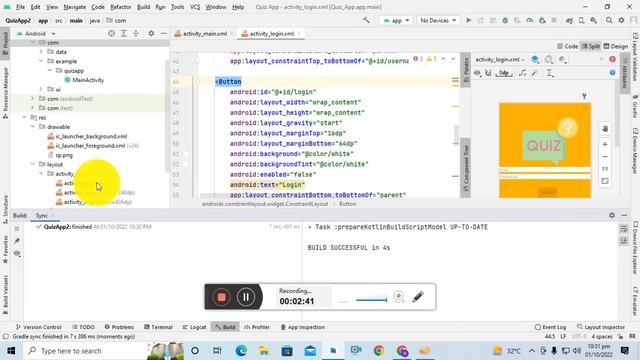Open the No Devices dropdown
This screenshot has width=640, height=360.
point(438,20)
